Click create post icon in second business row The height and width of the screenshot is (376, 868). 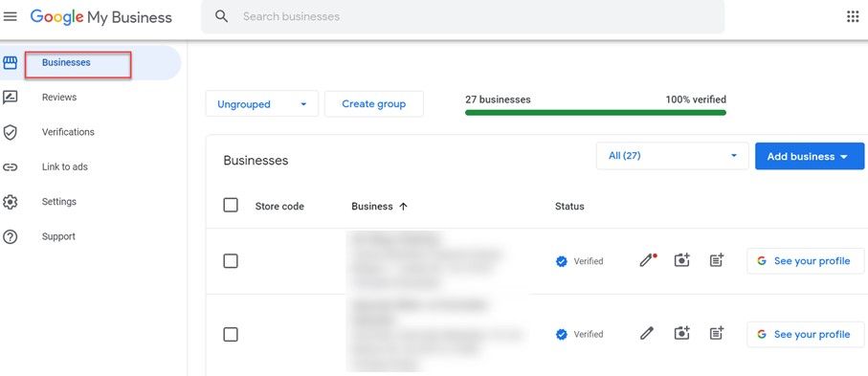[x=717, y=333]
